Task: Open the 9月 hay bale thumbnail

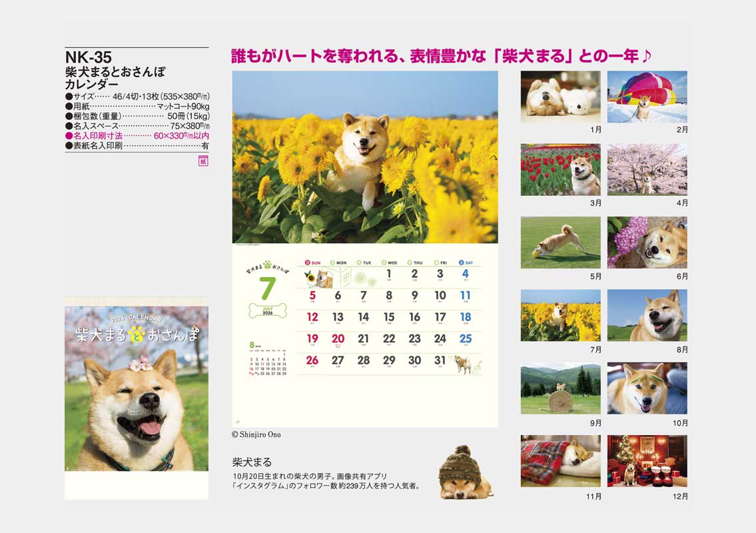Action: tap(560, 388)
